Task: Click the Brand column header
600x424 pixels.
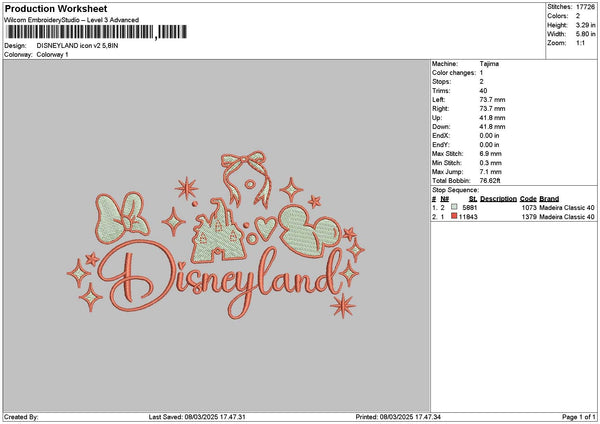Action: [550, 198]
